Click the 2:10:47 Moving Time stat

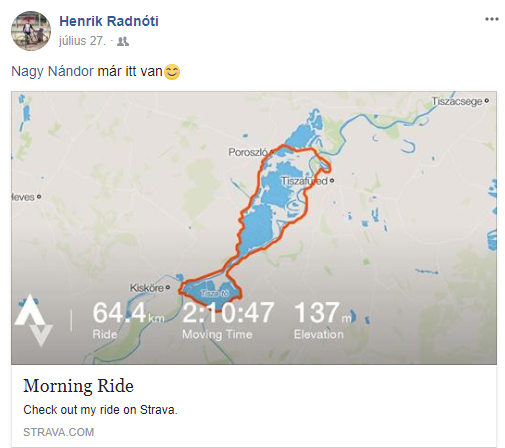click(x=228, y=320)
